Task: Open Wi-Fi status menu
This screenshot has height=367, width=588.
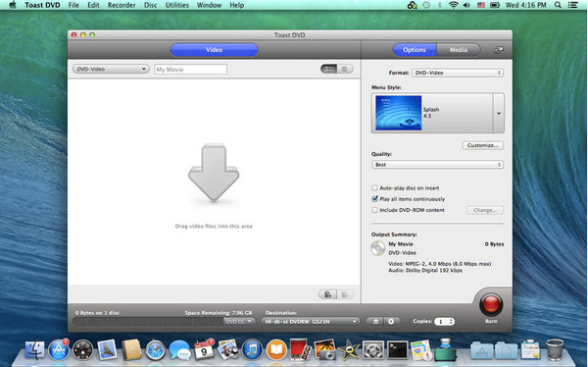Action: click(454, 5)
